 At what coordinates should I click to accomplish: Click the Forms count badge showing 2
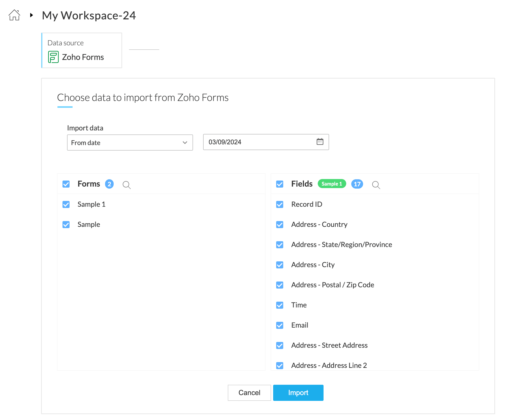109,184
